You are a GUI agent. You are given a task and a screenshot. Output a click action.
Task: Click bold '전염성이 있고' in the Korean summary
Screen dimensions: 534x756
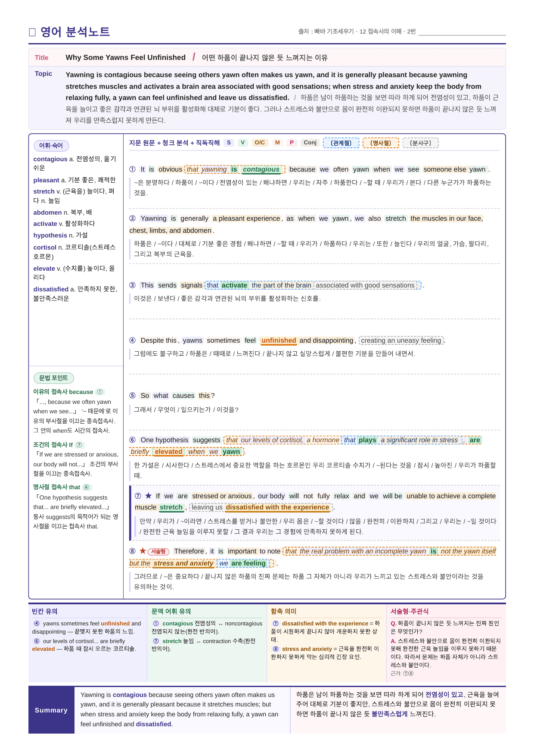click(444, 694)
